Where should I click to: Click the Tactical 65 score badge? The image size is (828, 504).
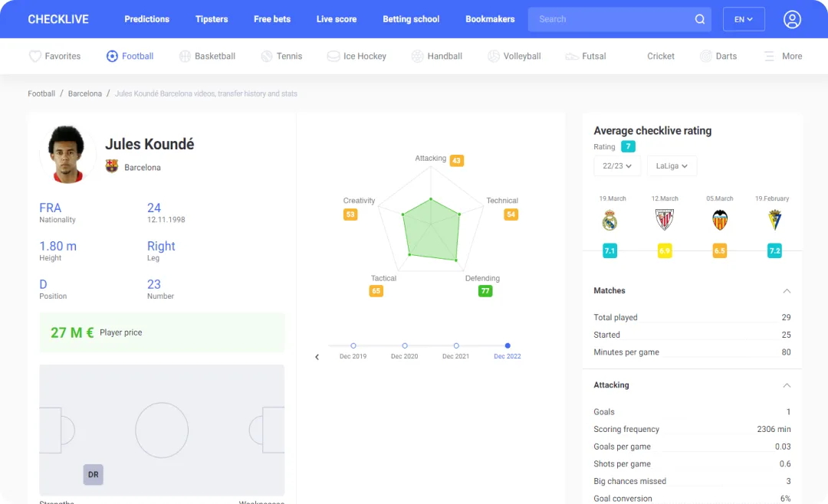[x=376, y=291]
